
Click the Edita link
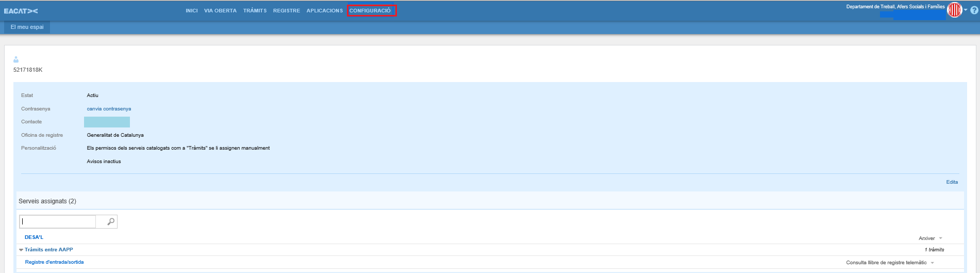click(952, 182)
